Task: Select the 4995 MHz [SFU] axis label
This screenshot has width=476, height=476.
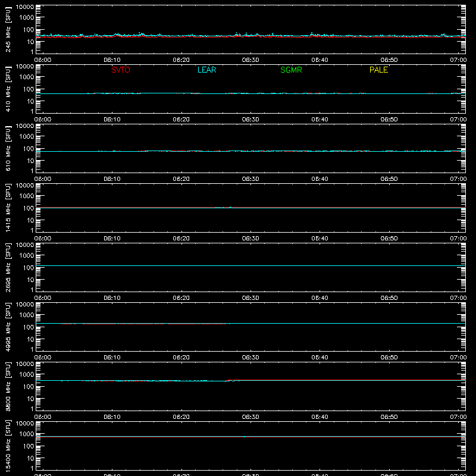Action: [8, 327]
